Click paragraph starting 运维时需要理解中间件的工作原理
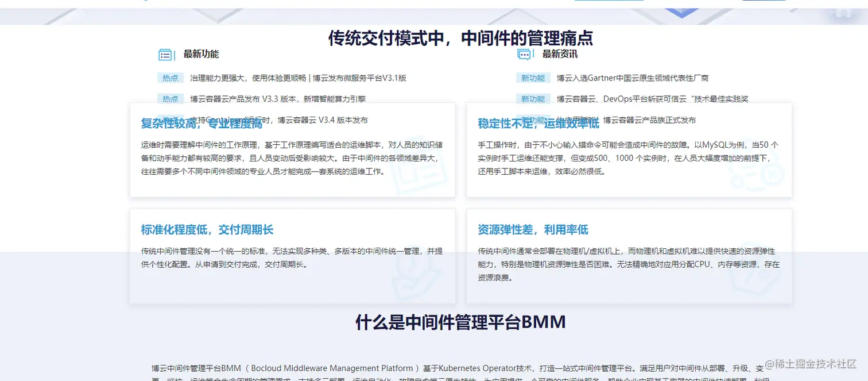 click(x=292, y=158)
